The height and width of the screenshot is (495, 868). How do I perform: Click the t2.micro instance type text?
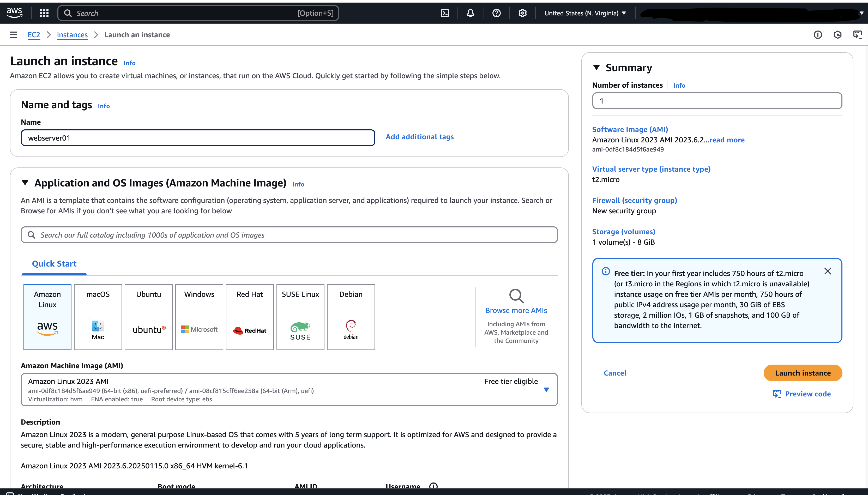pyautogui.click(x=606, y=179)
